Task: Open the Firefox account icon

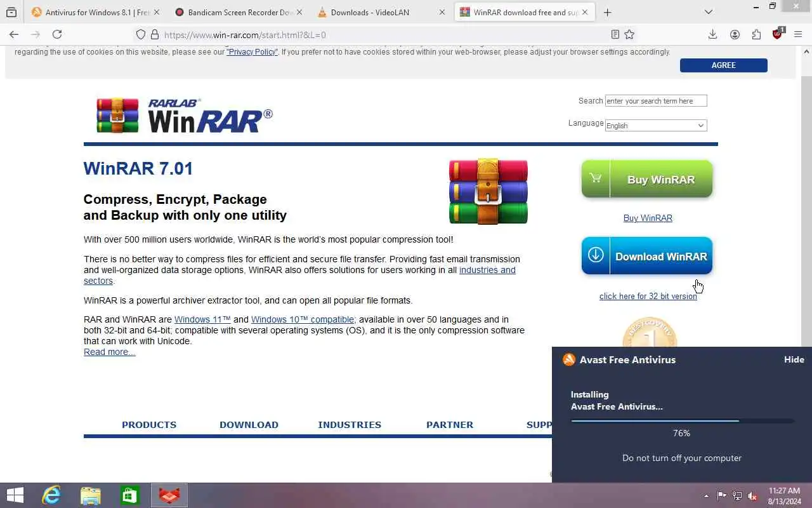Action: [735, 34]
